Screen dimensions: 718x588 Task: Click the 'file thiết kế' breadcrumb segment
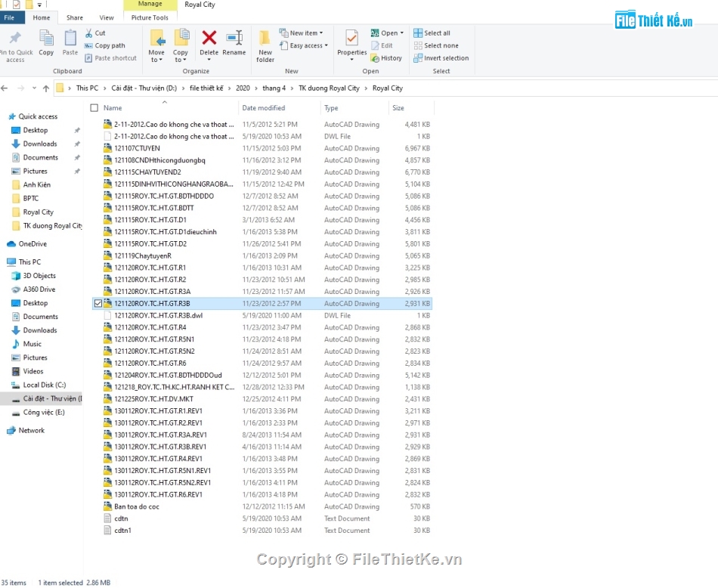pyautogui.click(x=206, y=88)
